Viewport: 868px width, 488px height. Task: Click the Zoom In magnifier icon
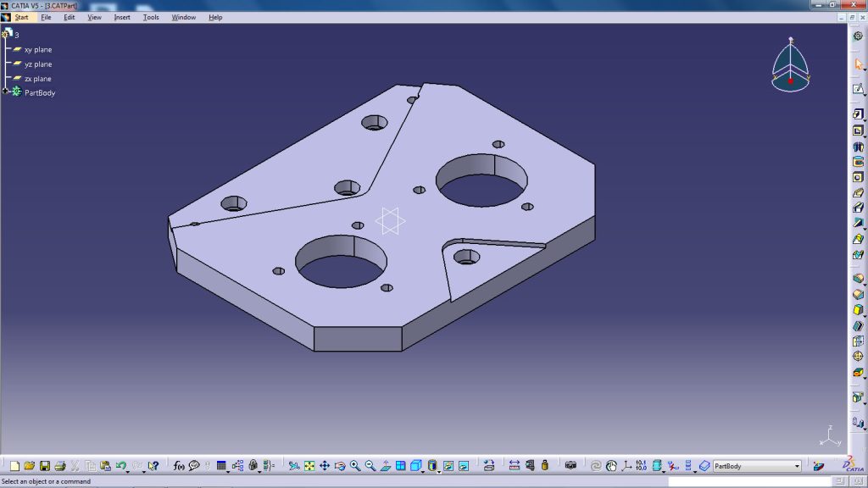coord(355,466)
